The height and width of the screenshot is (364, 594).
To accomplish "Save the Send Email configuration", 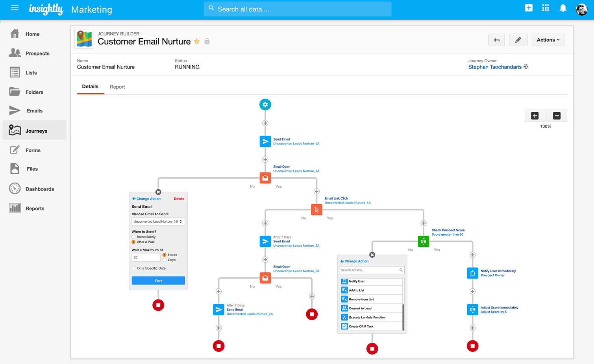I will (x=158, y=280).
